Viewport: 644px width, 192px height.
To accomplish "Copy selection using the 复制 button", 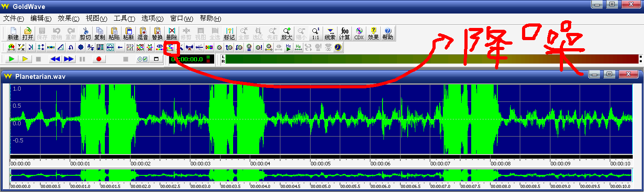I will pos(99,33).
